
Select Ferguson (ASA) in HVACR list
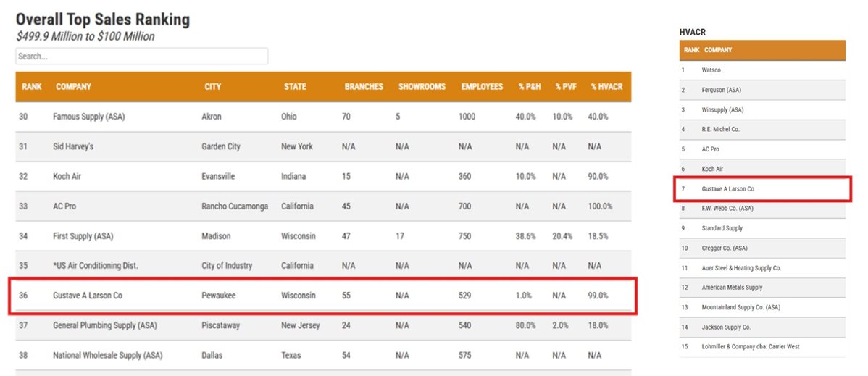point(722,90)
